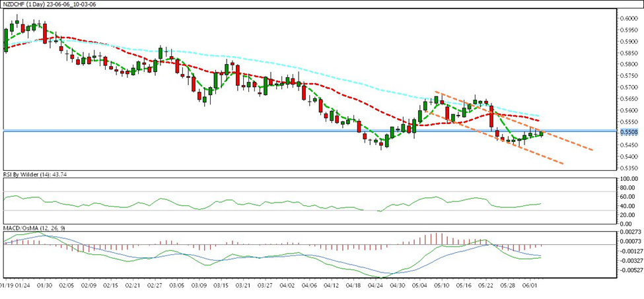
Task: Click the 01/30 date label
Action: point(45,284)
